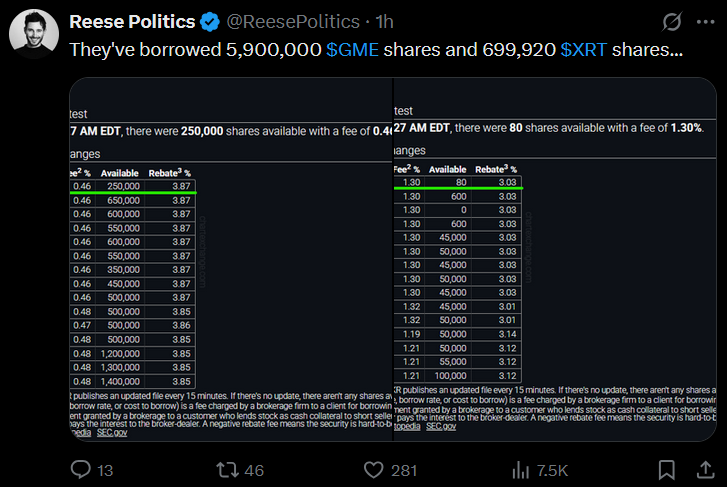727x487 pixels.
Task: Open the Reese Politics display name
Action: pos(132,22)
